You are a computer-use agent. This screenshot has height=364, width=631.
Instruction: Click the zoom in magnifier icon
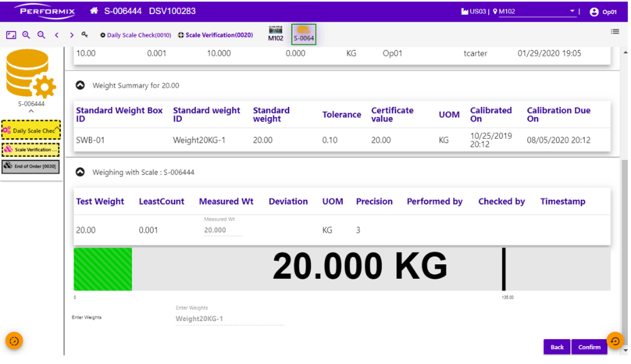click(26, 35)
